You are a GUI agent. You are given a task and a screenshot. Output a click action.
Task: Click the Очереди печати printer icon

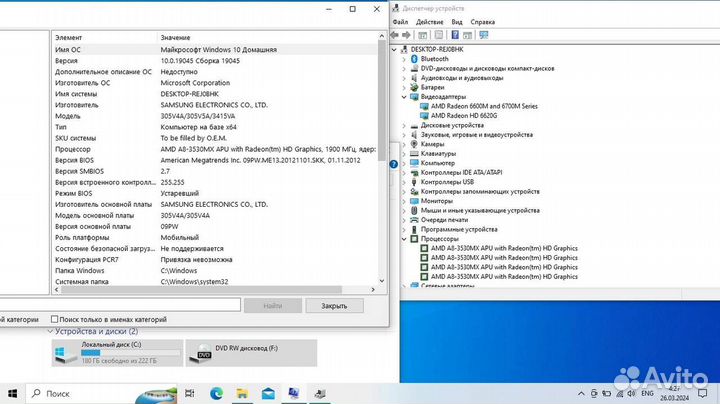[414, 220]
